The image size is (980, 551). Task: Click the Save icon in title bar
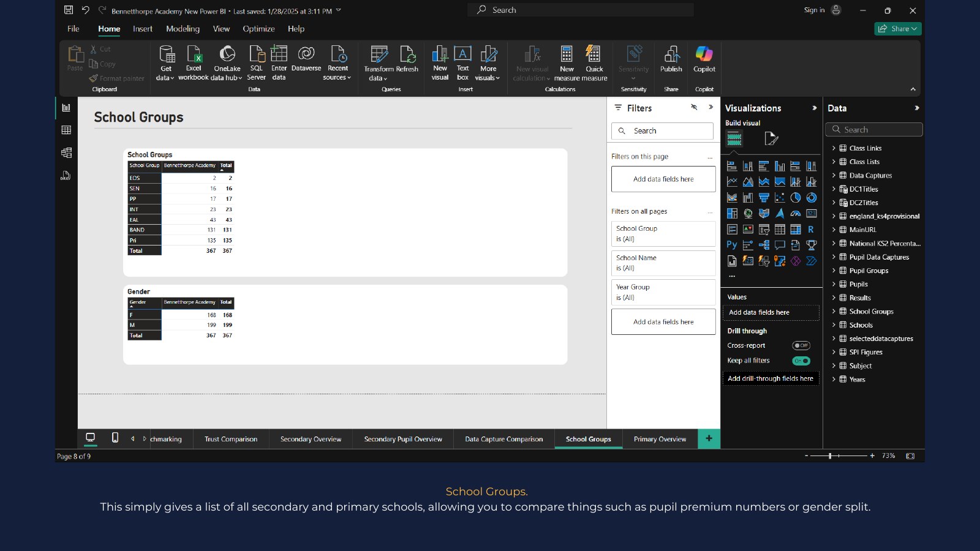pos(69,10)
